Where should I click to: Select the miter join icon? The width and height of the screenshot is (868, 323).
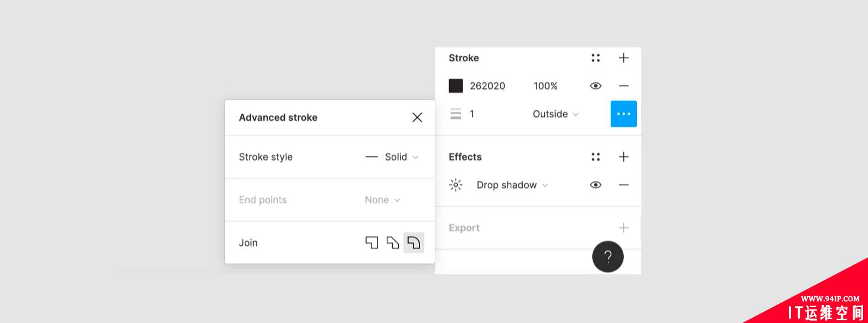pos(371,243)
